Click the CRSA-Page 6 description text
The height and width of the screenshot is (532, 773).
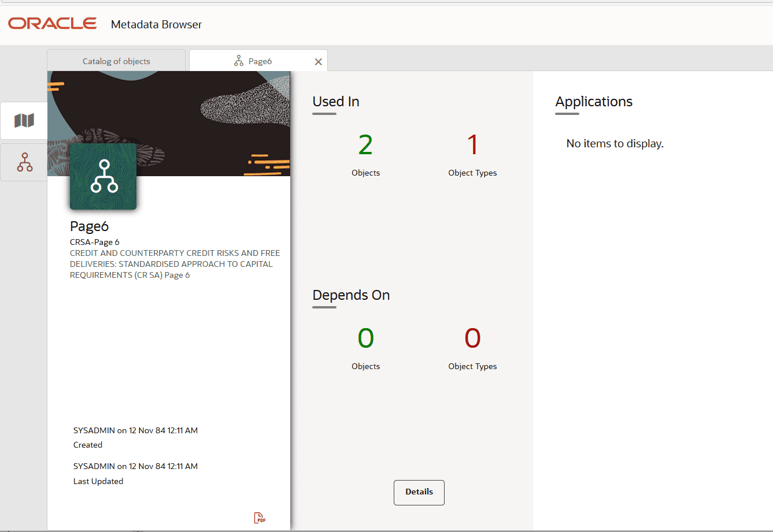94,241
